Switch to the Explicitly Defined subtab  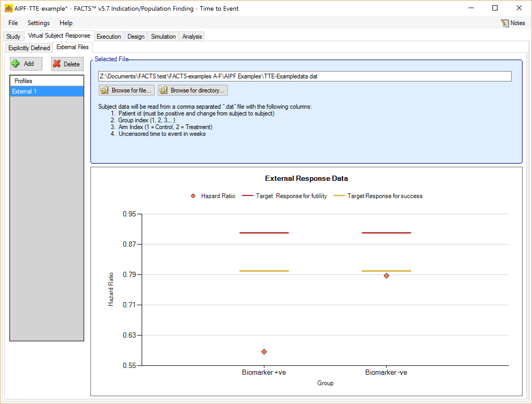[x=29, y=48]
